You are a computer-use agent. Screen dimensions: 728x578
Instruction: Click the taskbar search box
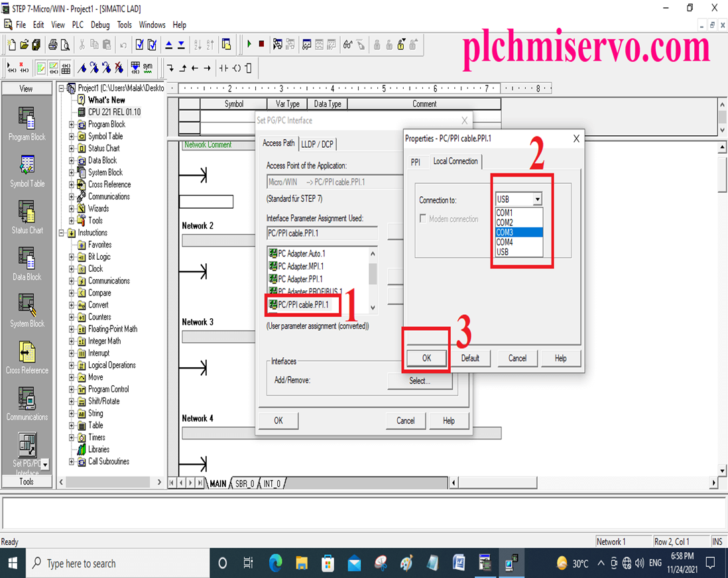[117, 563]
